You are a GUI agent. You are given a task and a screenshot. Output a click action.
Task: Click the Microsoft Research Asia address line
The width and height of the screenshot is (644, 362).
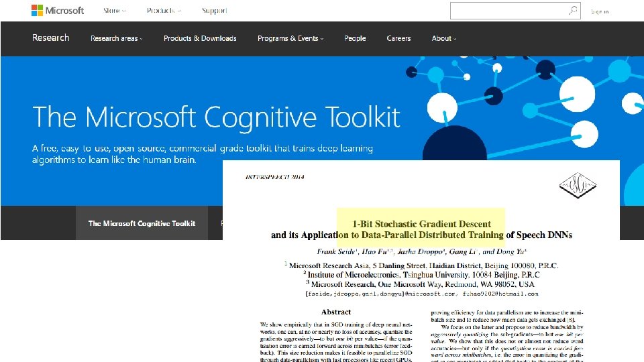(421, 265)
